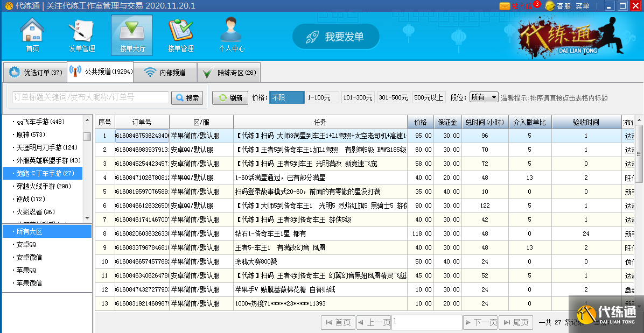
Task: Click the mail message notification icon
Action: [505, 6]
